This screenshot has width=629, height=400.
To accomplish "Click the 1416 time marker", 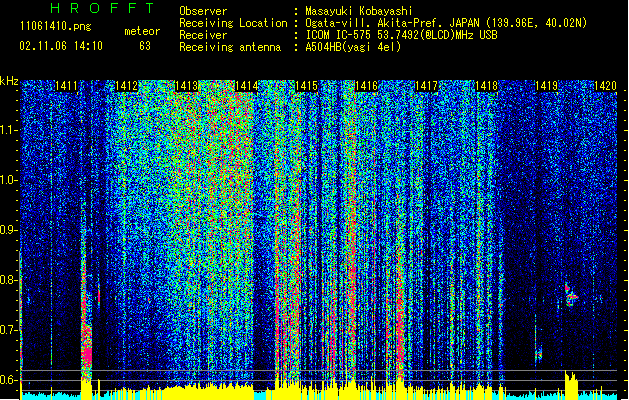I will pyautogui.click(x=367, y=86).
